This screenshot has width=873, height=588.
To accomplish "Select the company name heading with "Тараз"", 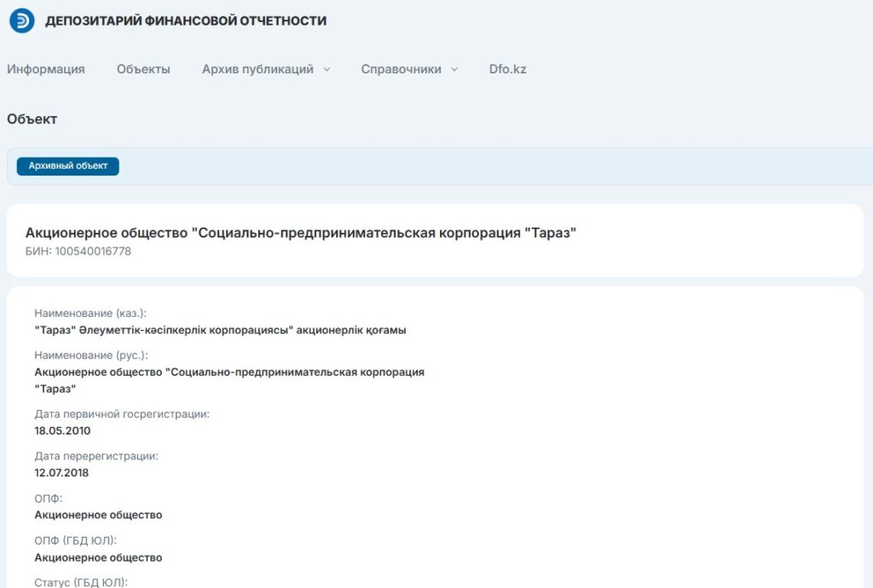I will click(301, 233).
